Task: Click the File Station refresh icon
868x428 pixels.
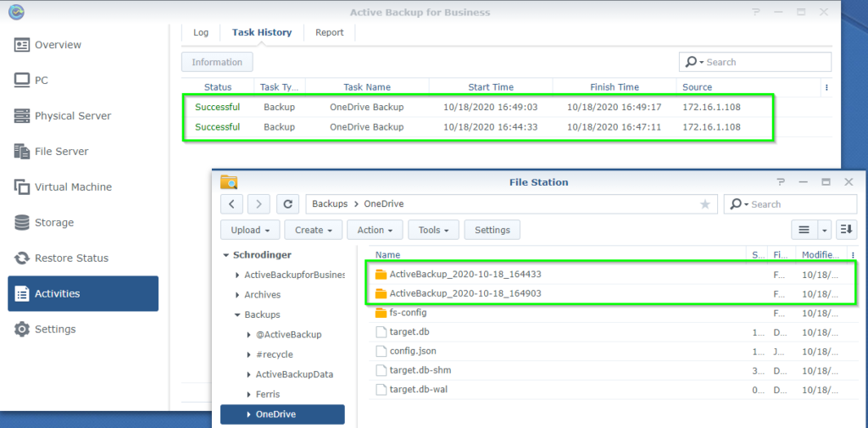Action: (288, 203)
